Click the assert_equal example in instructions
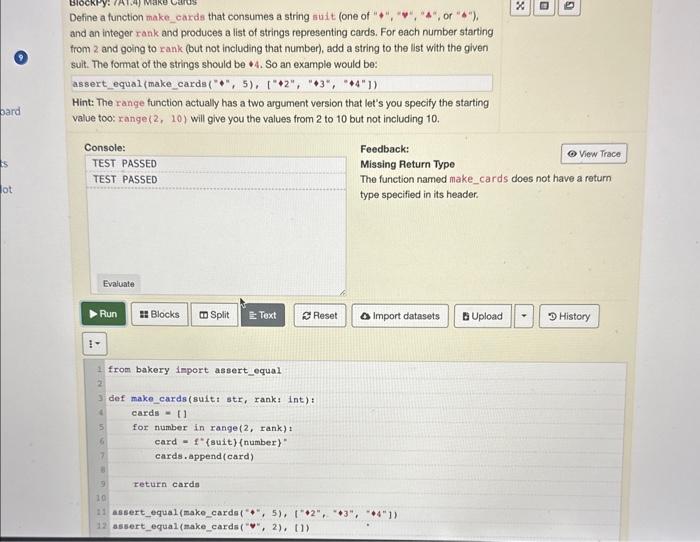The width and height of the screenshot is (700, 542). click(282, 84)
